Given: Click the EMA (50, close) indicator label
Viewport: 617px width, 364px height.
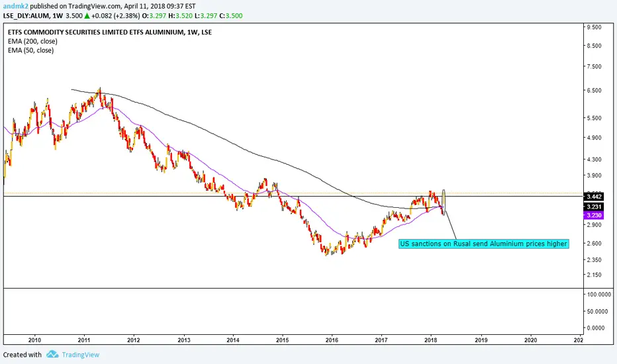Looking at the screenshot, I should click(x=30, y=50).
